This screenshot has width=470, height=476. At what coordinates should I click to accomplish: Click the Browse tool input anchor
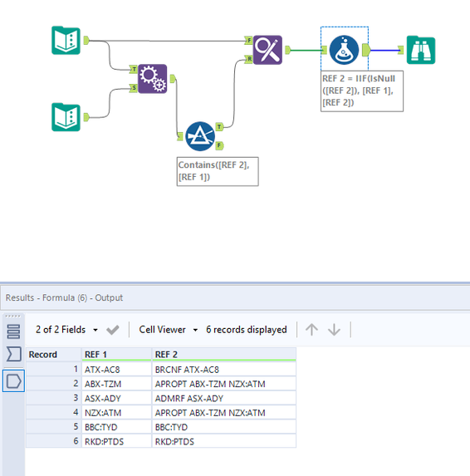point(401,50)
